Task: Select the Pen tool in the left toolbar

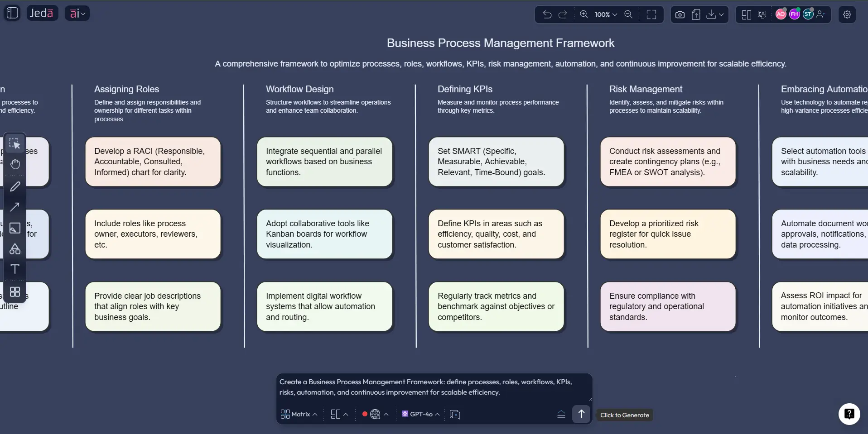Action: (x=15, y=186)
